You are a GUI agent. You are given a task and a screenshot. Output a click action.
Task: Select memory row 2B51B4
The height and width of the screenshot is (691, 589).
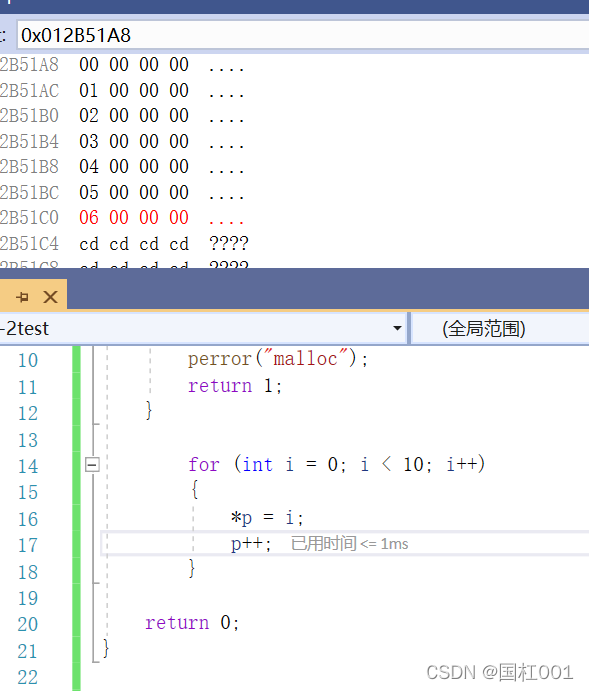(124, 142)
